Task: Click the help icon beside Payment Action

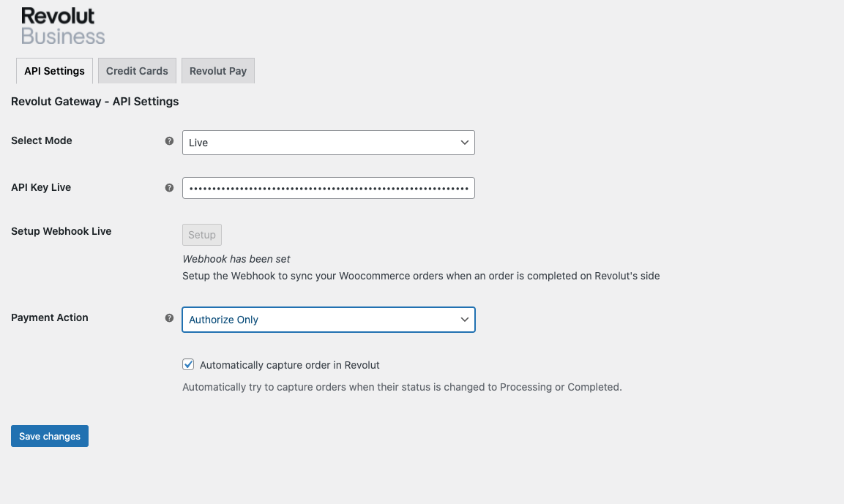Action: pyautogui.click(x=169, y=318)
